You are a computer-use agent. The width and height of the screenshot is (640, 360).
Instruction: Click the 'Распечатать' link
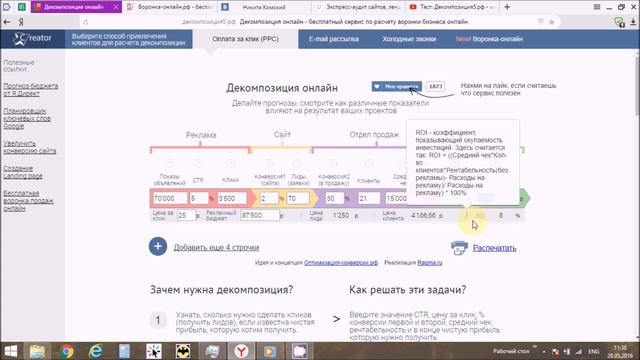(494, 248)
